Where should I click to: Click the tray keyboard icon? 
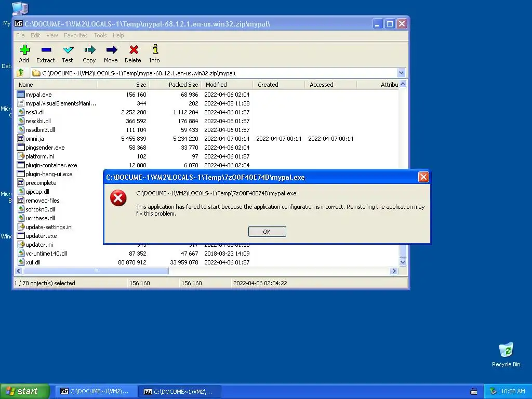474,392
